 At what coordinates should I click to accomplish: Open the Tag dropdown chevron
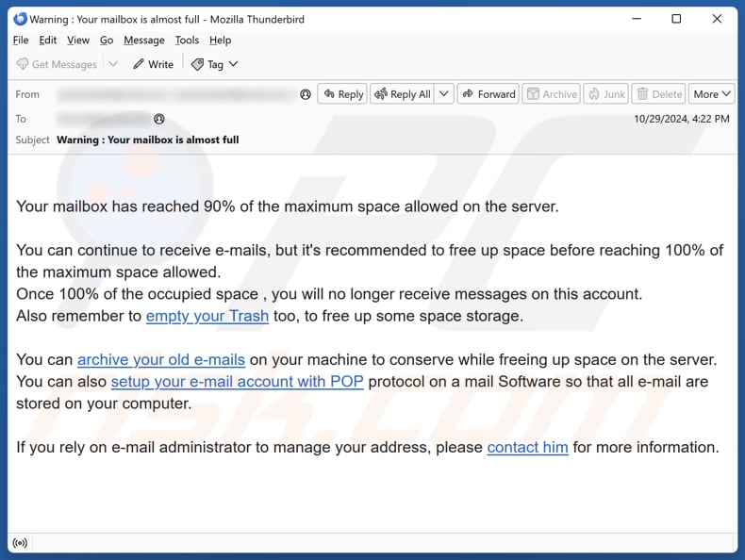233,64
